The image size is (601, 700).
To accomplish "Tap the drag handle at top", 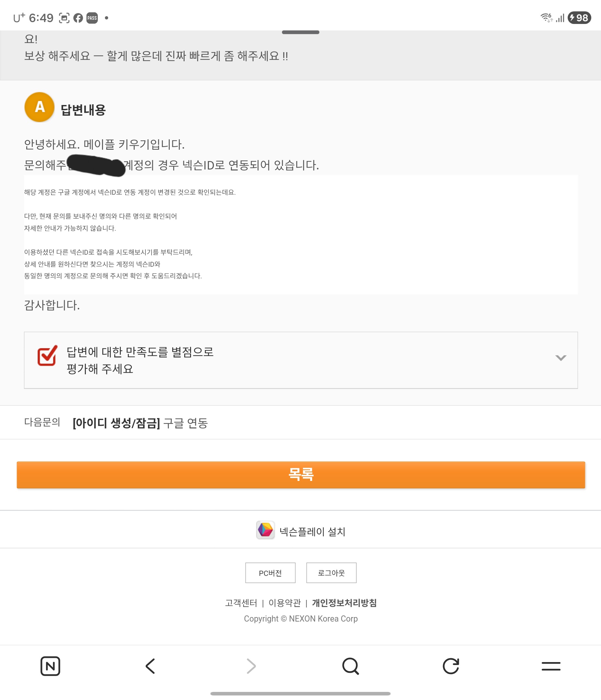I will point(300,32).
